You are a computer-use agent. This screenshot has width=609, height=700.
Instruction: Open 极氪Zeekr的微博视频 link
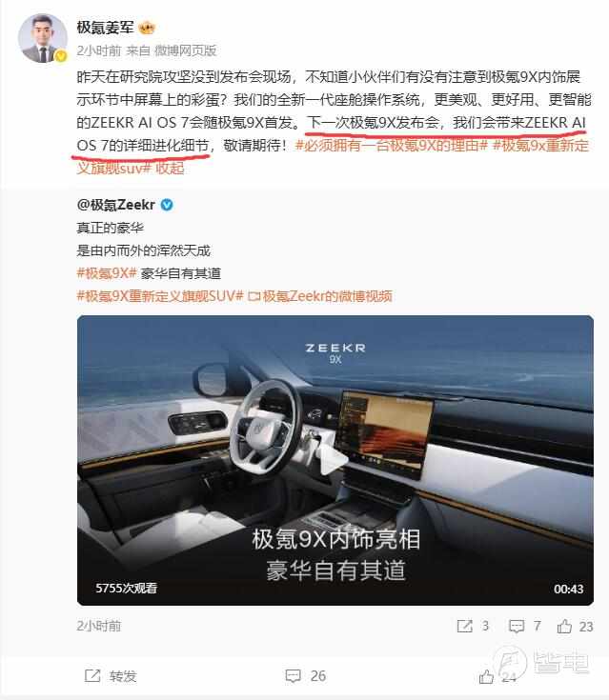click(328, 296)
